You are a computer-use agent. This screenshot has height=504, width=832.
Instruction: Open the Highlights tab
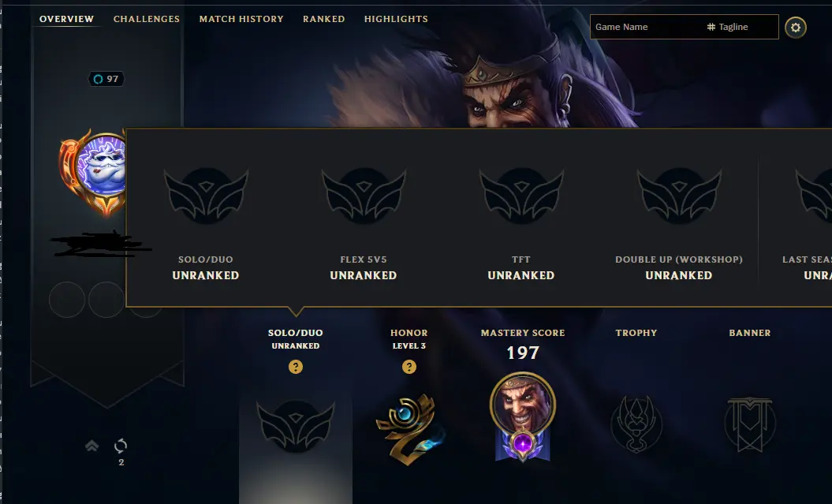tap(396, 19)
